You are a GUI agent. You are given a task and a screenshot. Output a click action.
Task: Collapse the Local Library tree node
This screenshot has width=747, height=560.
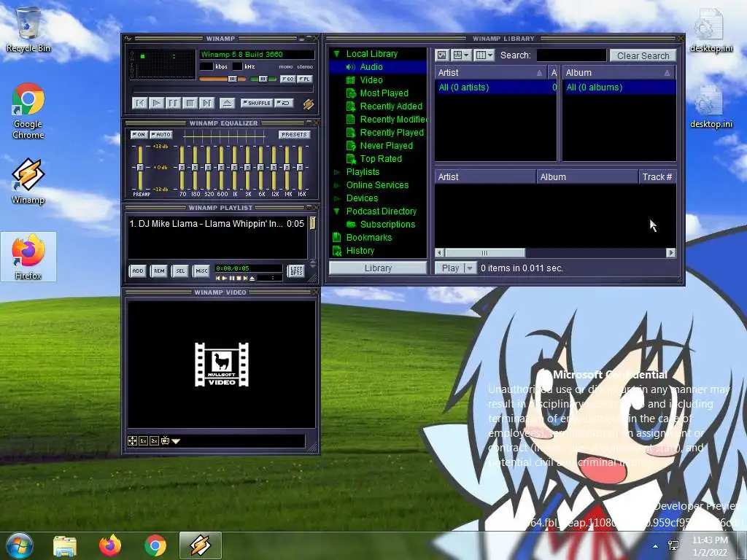pyautogui.click(x=336, y=54)
